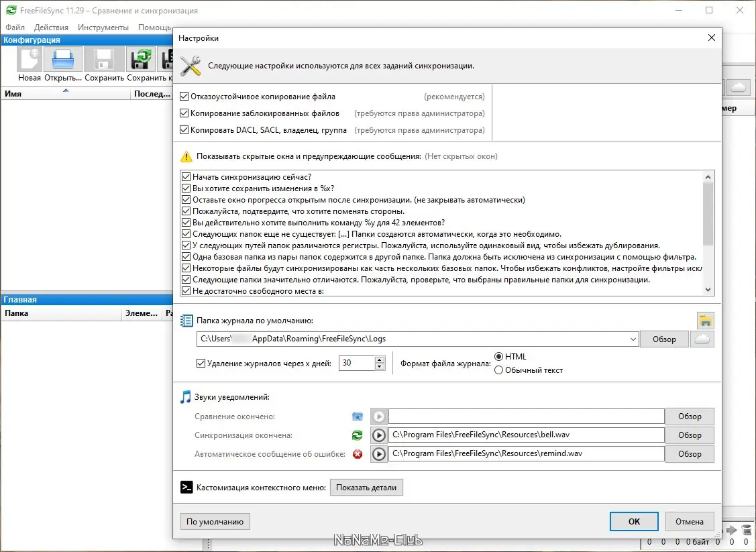Click the cloud icon in main window behind dialog
The width and height of the screenshot is (756, 552).
pos(739,87)
